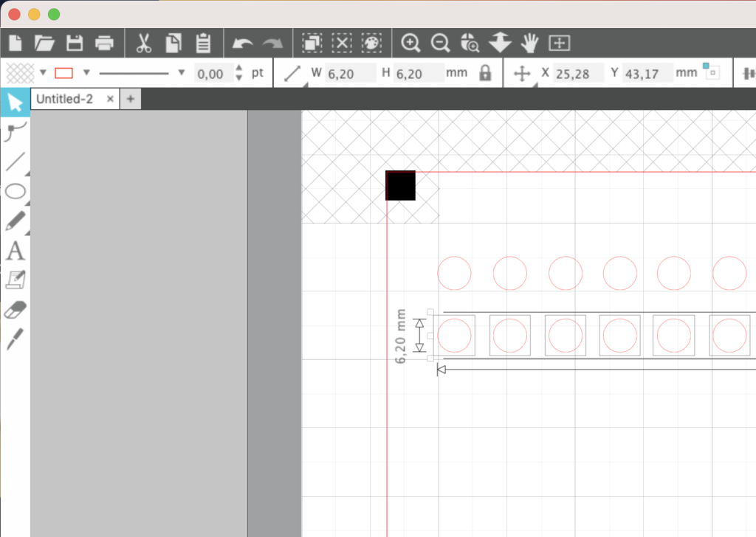This screenshot has width=756, height=537.
Task: Select the Edit Points tool
Action: [15, 132]
